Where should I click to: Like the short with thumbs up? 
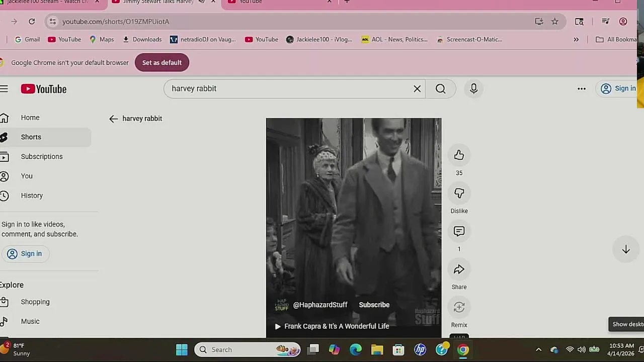(459, 155)
